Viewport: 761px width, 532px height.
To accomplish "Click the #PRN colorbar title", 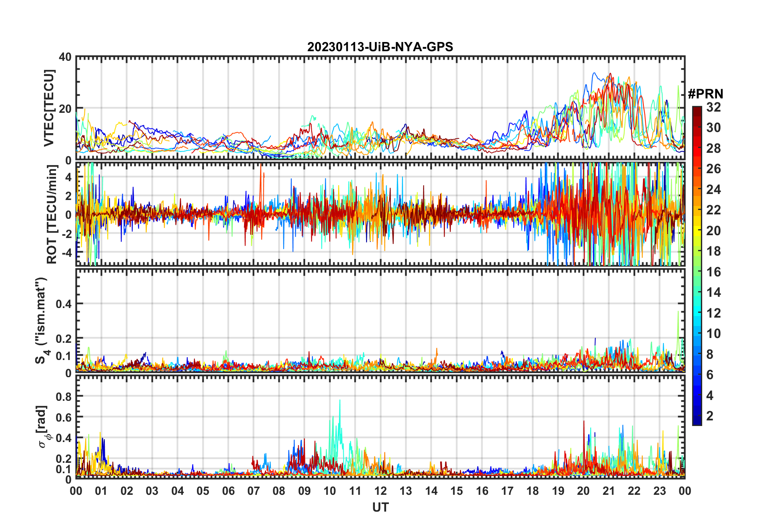I will coord(705,94).
